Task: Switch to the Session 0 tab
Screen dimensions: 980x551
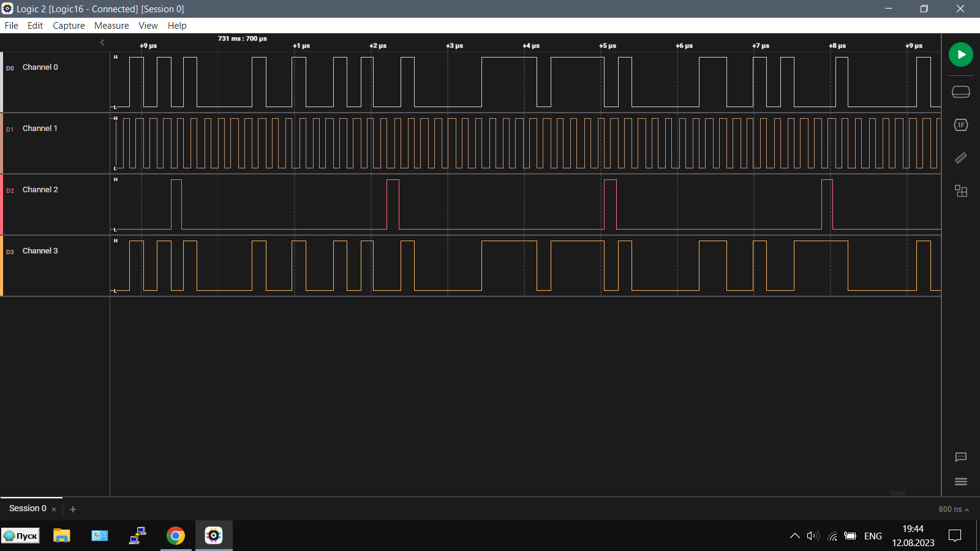Action: pyautogui.click(x=28, y=508)
